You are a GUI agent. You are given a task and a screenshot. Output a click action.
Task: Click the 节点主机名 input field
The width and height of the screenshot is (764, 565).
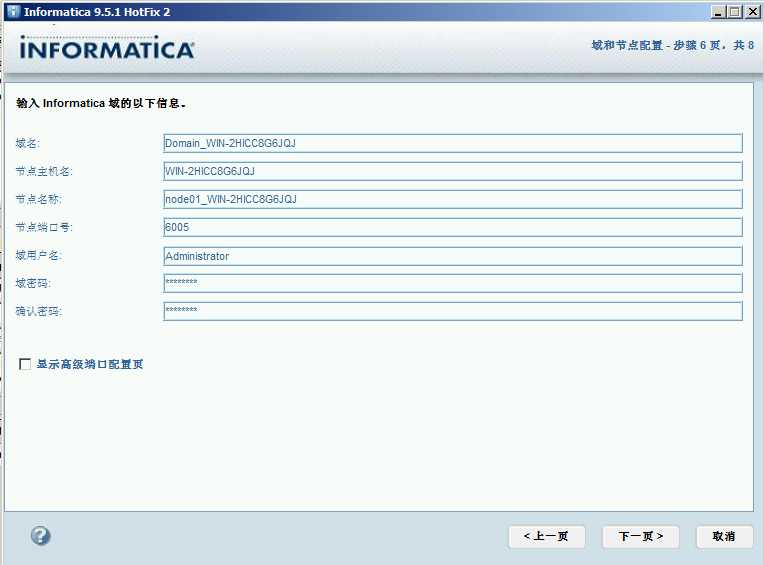point(453,171)
